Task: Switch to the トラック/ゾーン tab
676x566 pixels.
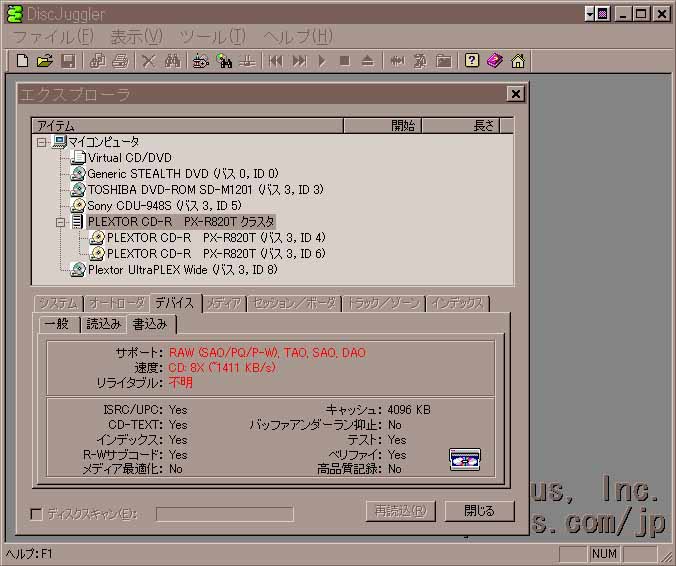Action: click(384, 303)
